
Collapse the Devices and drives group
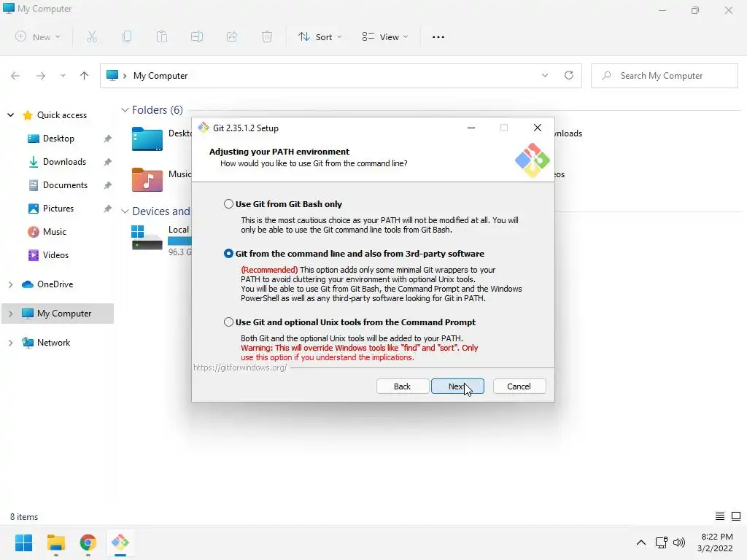tap(125, 211)
